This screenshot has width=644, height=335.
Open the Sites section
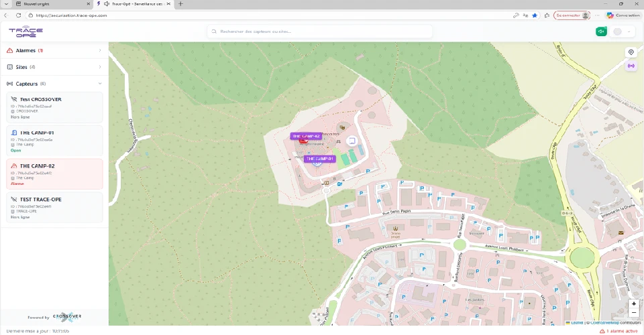[x=54, y=67]
